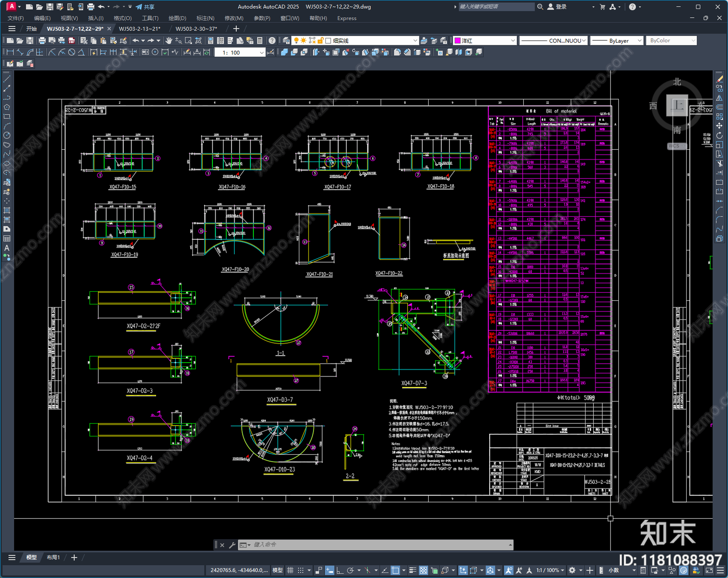Image resolution: width=728 pixels, height=578 pixels.
Task: Click the Save icon in quick access toolbar
Action: pos(50,7)
